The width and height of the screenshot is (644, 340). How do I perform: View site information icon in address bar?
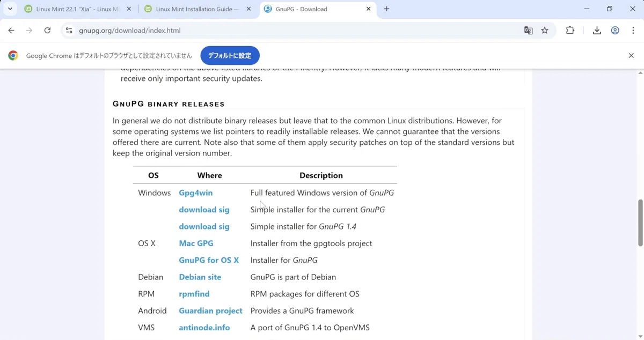click(69, 31)
